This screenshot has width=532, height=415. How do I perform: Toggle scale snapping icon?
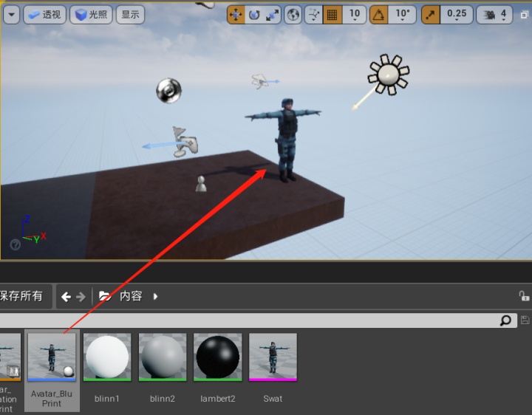(431, 15)
